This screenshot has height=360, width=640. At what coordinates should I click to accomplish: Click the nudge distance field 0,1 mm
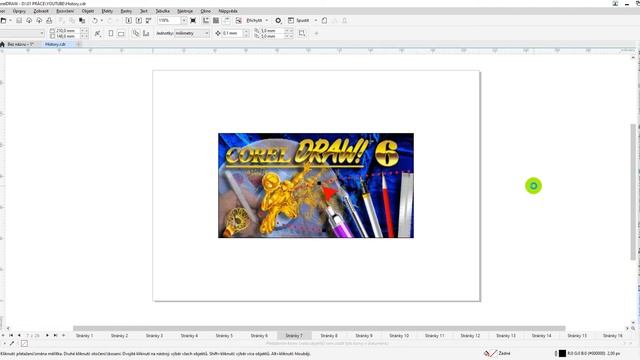[232, 33]
